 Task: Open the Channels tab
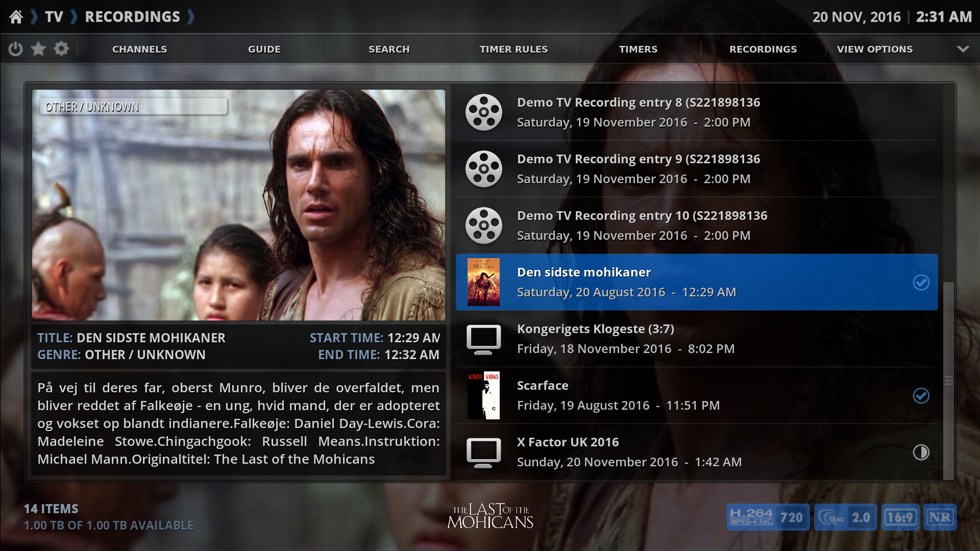(x=140, y=49)
